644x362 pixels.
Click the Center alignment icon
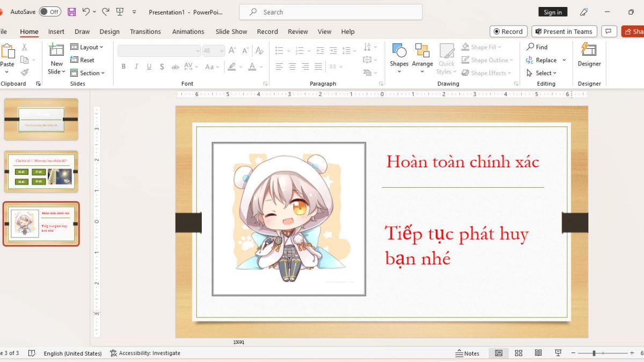click(x=292, y=67)
